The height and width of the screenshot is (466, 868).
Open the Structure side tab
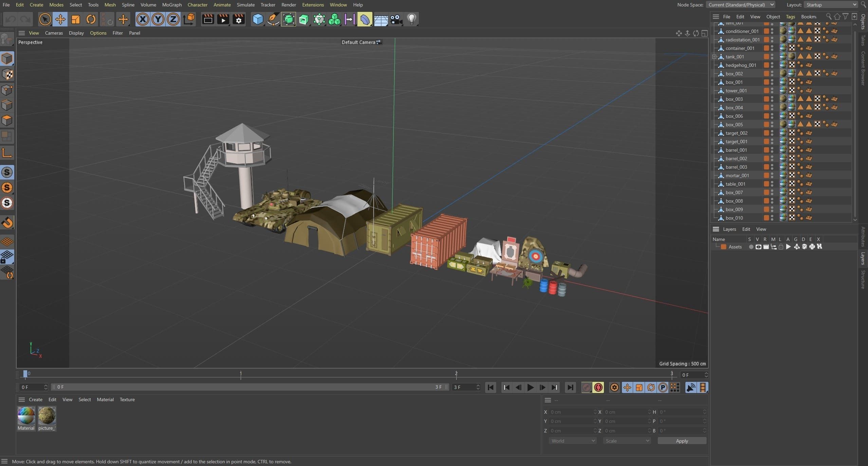(x=863, y=279)
